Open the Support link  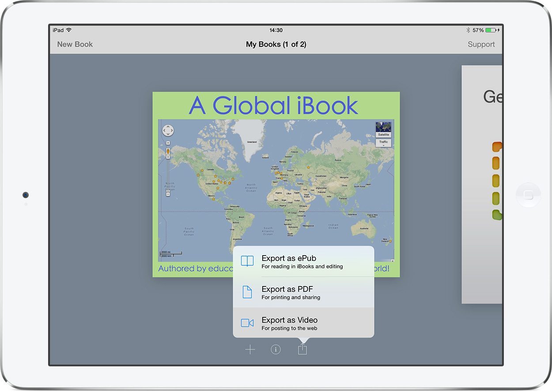(x=481, y=44)
